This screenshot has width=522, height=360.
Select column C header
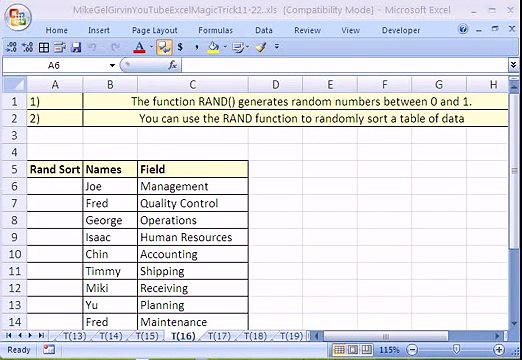tap(193, 85)
